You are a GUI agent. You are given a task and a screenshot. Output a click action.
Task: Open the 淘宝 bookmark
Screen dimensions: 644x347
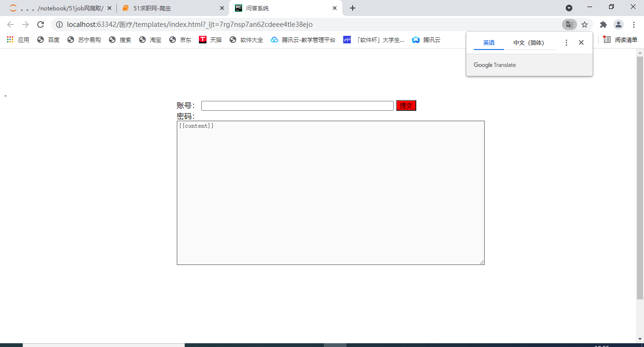(150, 40)
